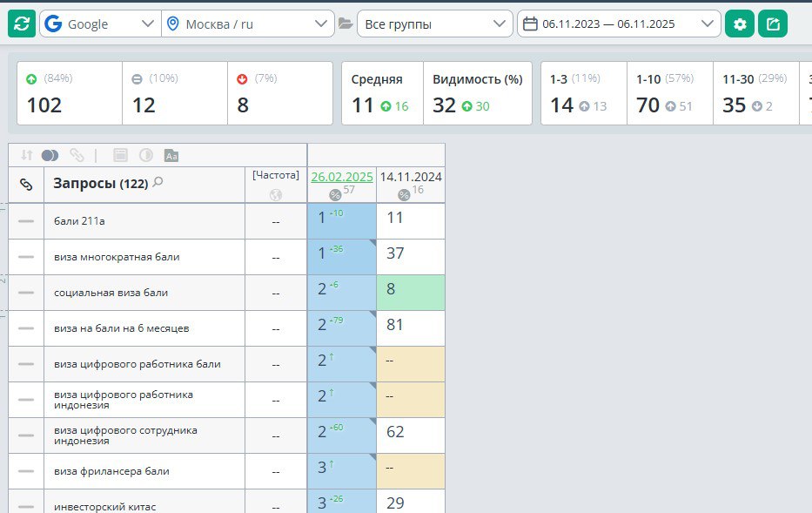Click the Aa text display icon
Image resolution: width=812 pixels, height=513 pixels.
pos(171,155)
